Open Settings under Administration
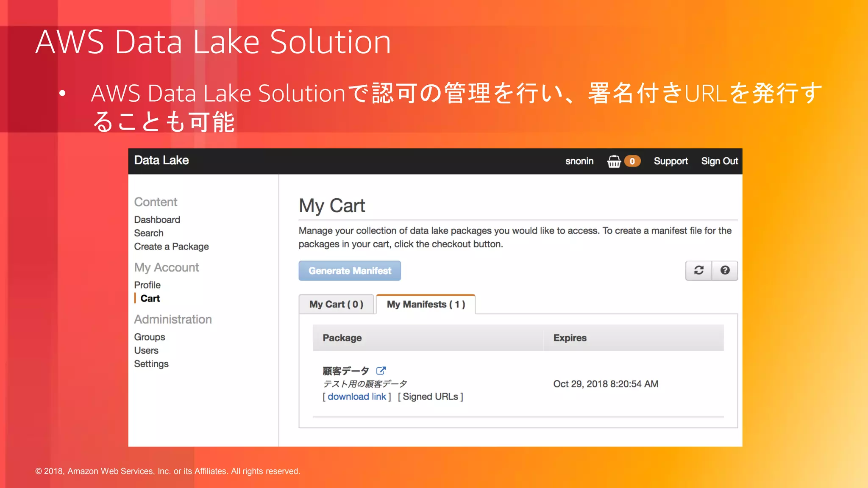Image resolution: width=868 pixels, height=488 pixels. [151, 364]
